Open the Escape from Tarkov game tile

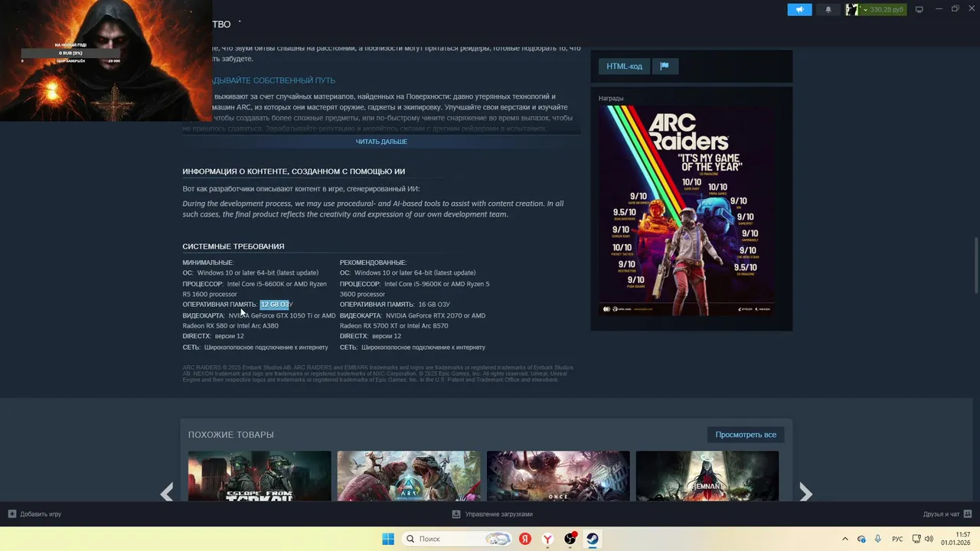[260, 476]
